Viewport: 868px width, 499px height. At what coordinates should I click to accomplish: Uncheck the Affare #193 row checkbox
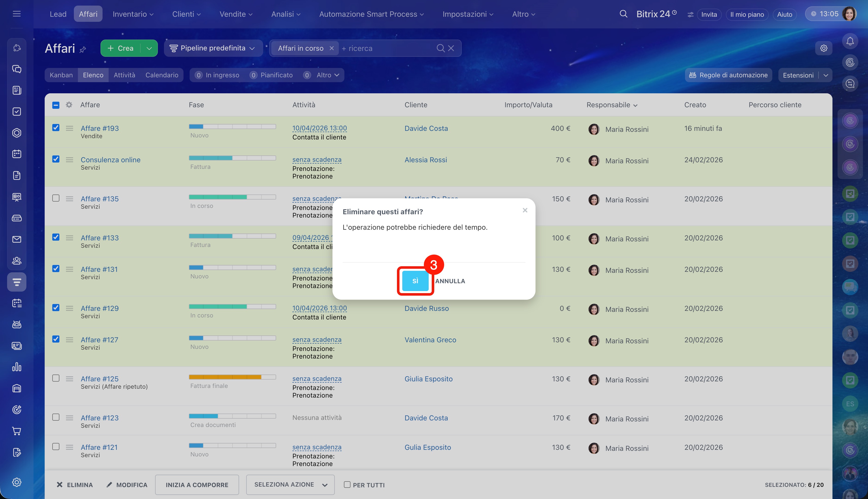[56, 128]
